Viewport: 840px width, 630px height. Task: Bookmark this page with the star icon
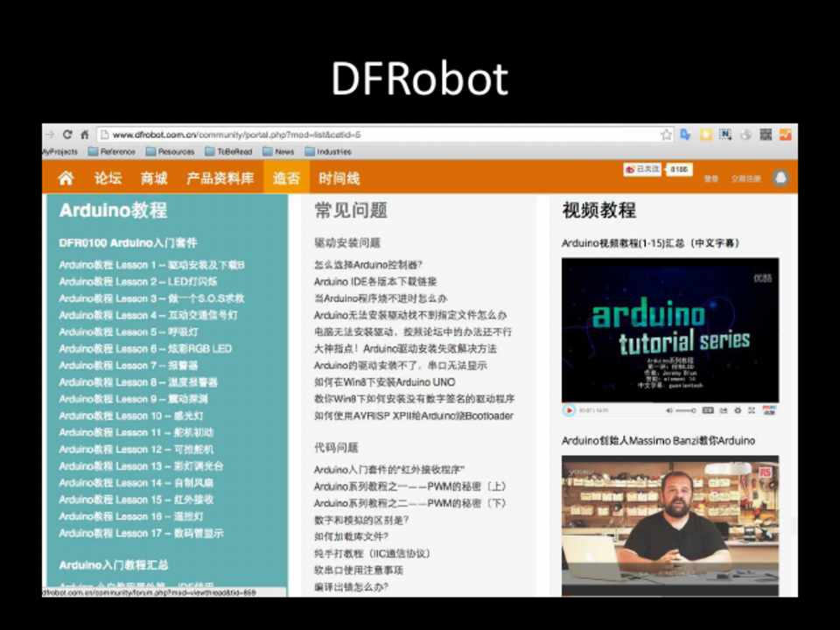pyautogui.click(x=666, y=135)
